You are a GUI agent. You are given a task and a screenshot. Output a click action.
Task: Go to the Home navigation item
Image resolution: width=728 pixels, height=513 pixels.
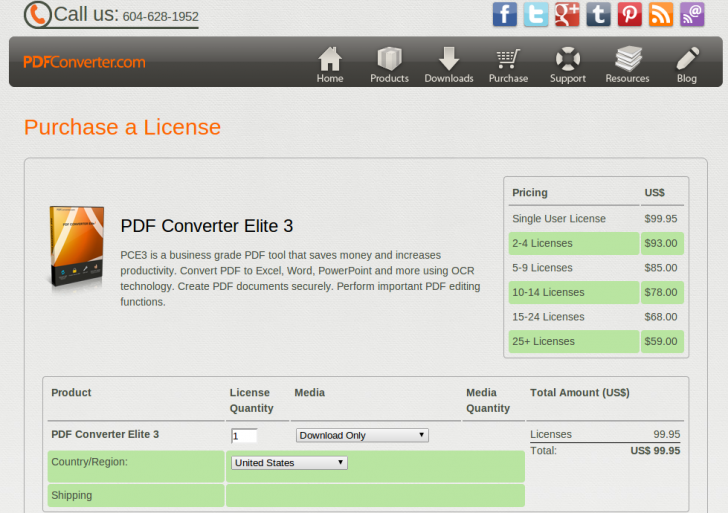330,64
